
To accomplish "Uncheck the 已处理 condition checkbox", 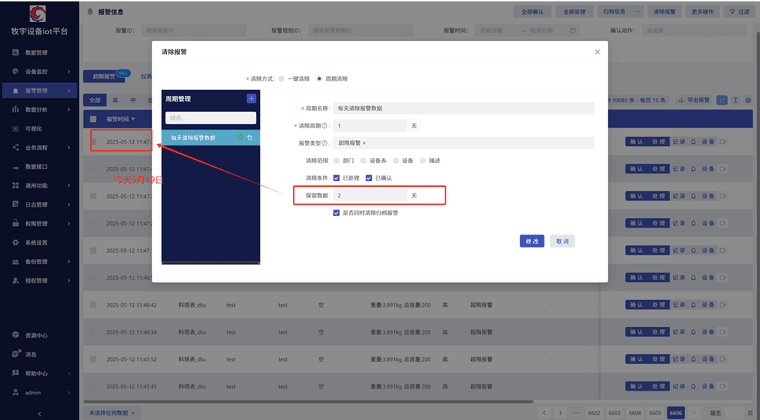I will [336, 178].
